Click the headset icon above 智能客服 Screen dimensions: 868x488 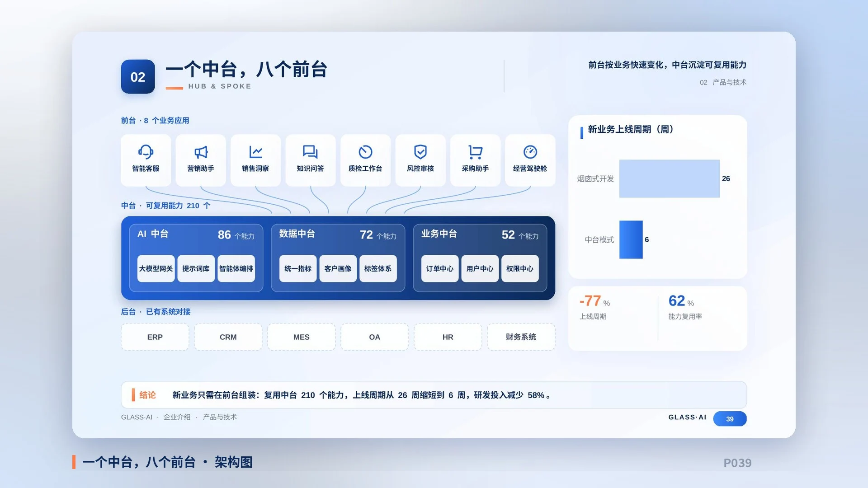146,152
